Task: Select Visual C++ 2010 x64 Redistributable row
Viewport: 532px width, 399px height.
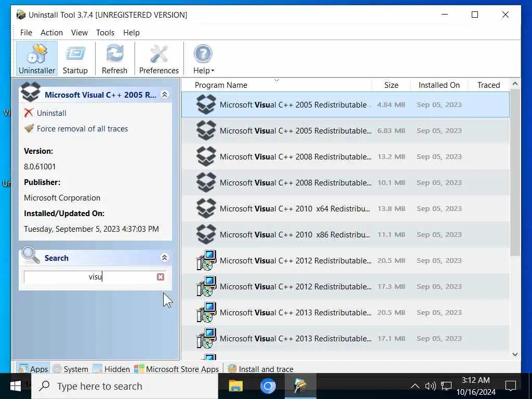Action: tap(345, 208)
